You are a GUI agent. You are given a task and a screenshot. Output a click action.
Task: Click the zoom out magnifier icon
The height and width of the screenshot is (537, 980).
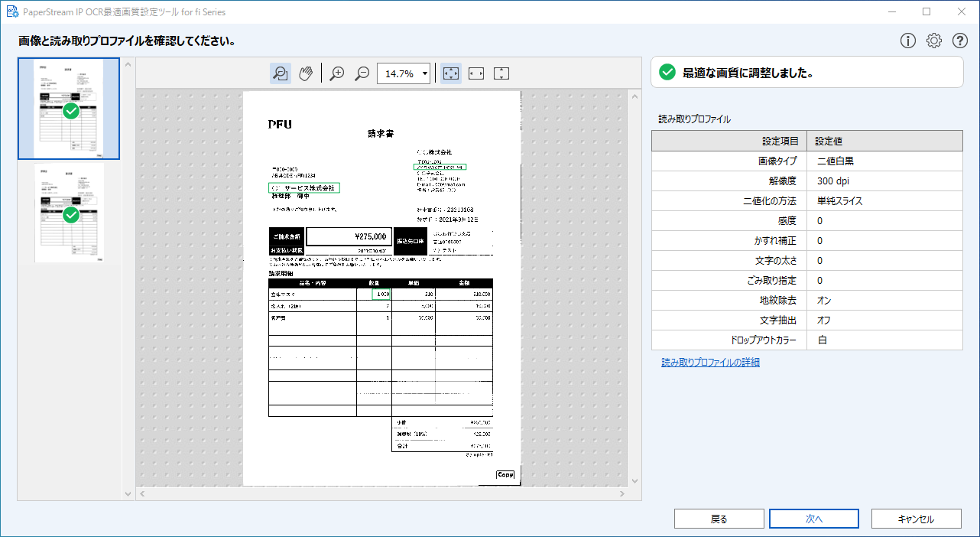(363, 73)
